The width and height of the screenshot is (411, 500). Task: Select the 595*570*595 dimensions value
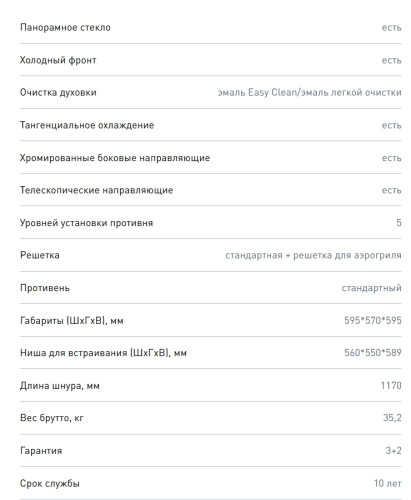[373, 320]
